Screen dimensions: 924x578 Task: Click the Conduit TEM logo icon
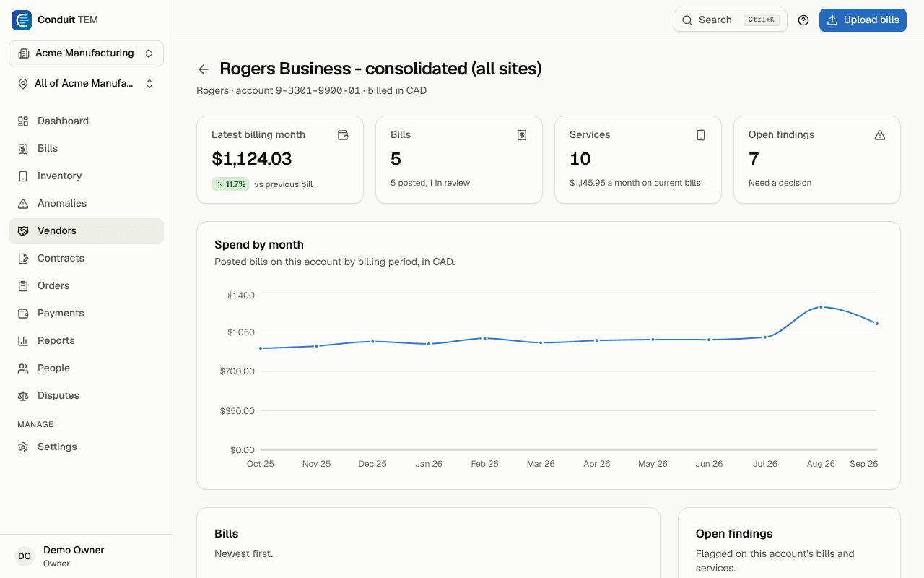[22, 20]
